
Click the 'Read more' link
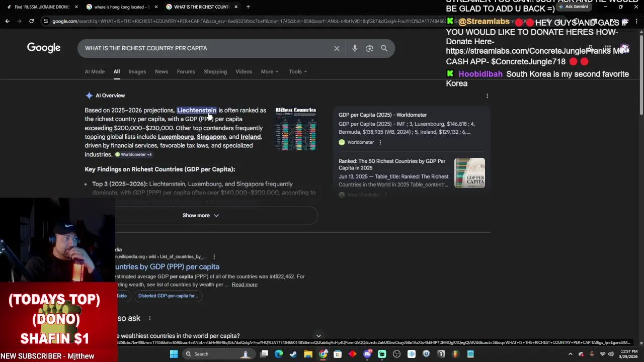pyautogui.click(x=245, y=285)
